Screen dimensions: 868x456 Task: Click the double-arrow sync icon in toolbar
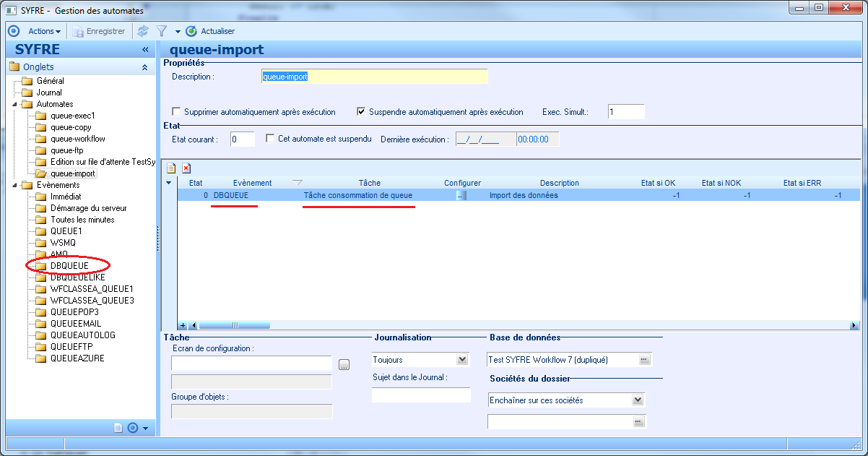pos(143,31)
